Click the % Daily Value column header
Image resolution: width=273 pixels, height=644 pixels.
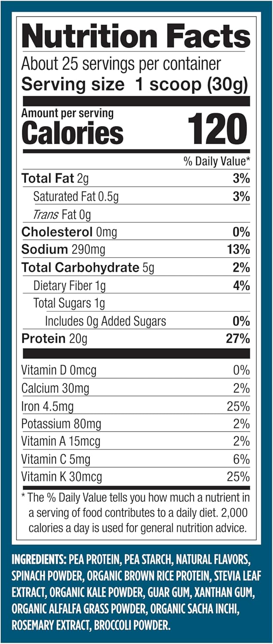[217, 161]
